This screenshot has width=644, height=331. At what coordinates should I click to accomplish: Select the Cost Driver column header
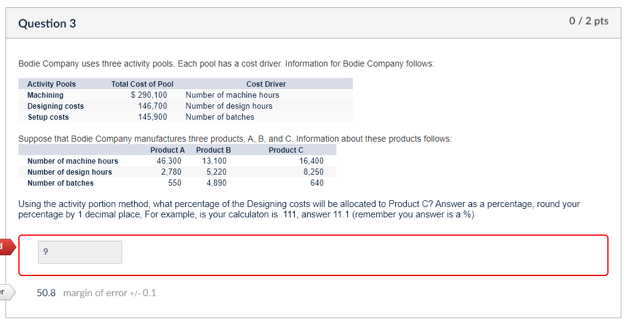pyautogui.click(x=266, y=84)
